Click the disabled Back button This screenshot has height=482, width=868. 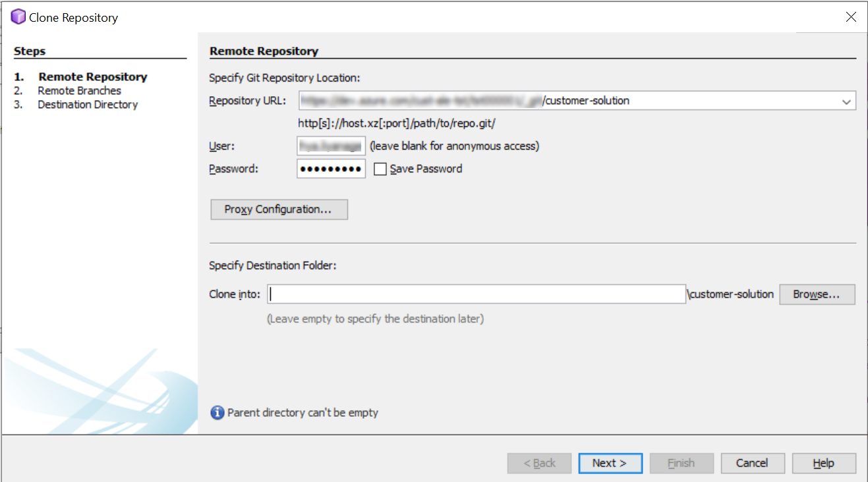(x=539, y=463)
